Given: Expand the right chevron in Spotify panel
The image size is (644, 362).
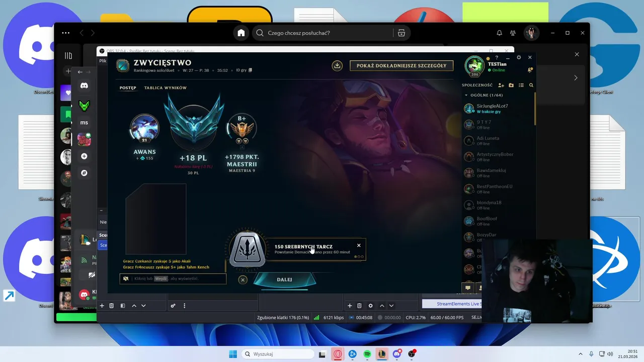Looking at the screenshot, I should click(576, 78).
